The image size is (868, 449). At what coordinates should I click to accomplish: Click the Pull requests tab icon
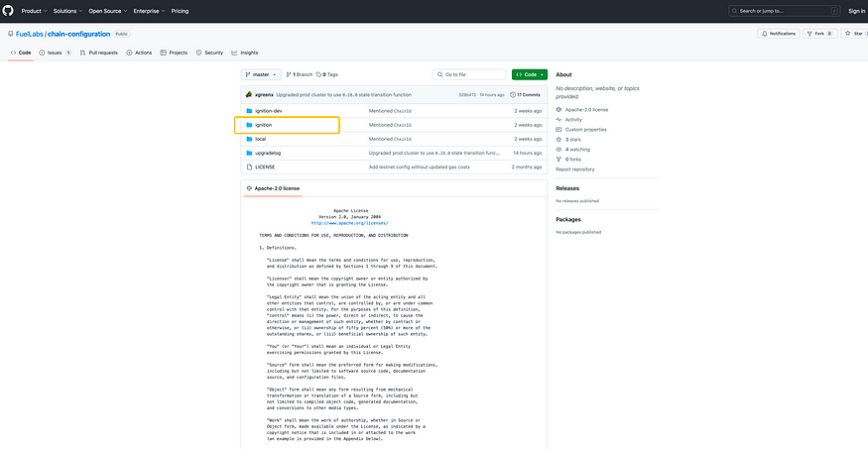click(x=82, y=53)
